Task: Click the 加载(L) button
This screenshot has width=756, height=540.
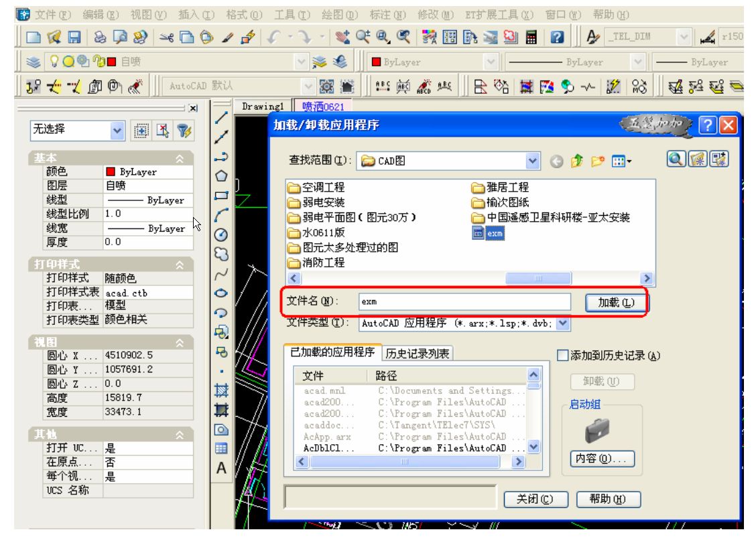Action: coord(617,303)
